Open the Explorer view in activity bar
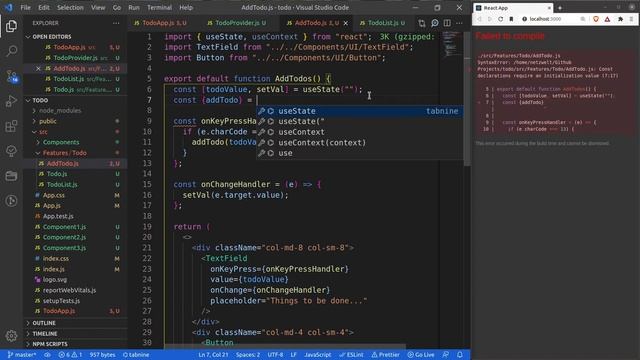640x360 pixels. (x=11, y=26)
